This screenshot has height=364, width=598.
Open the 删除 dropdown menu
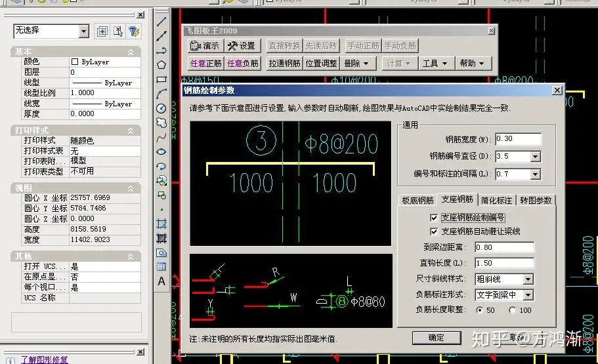[357, 63]
